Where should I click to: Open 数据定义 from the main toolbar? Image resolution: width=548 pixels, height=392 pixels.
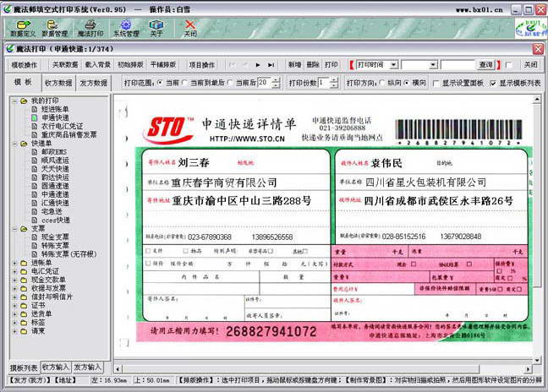[x=23, y=28]
